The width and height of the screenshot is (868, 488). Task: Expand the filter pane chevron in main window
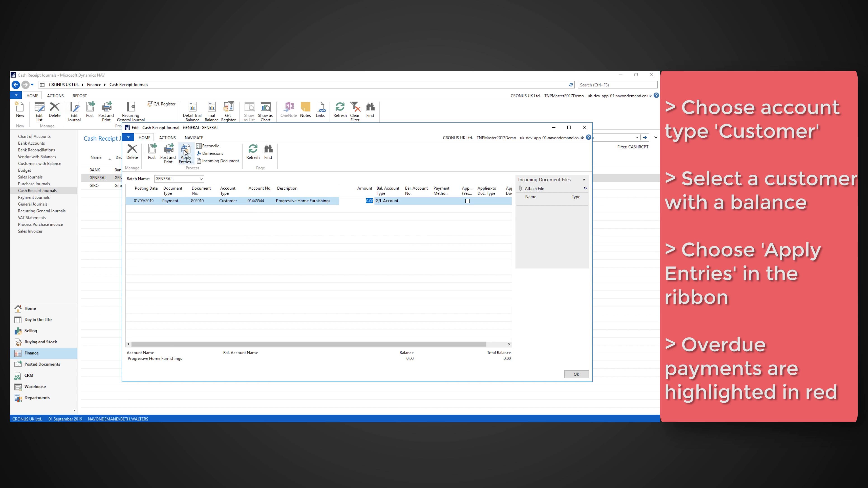[656, 137]
